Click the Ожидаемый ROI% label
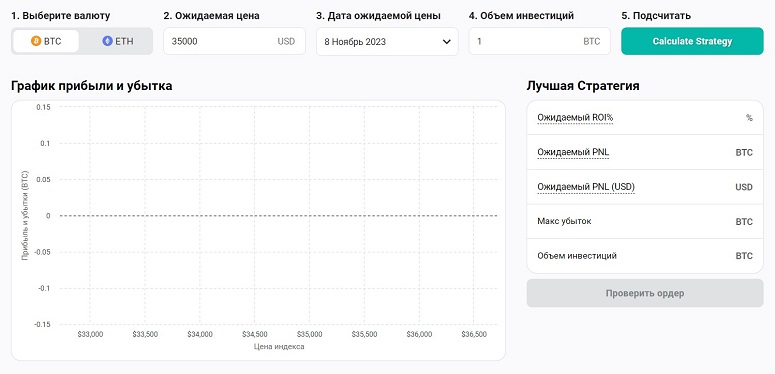 click(x=575, y=118)
